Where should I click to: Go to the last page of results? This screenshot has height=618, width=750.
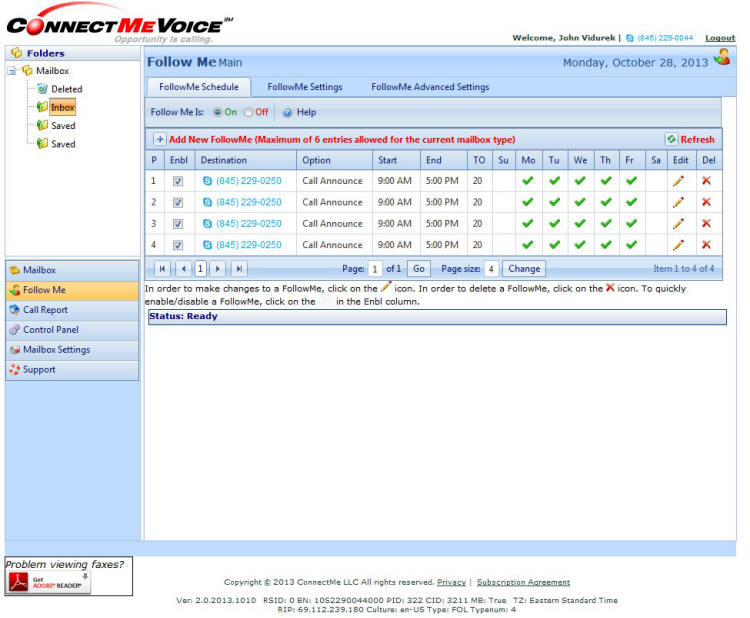(239, 269)
